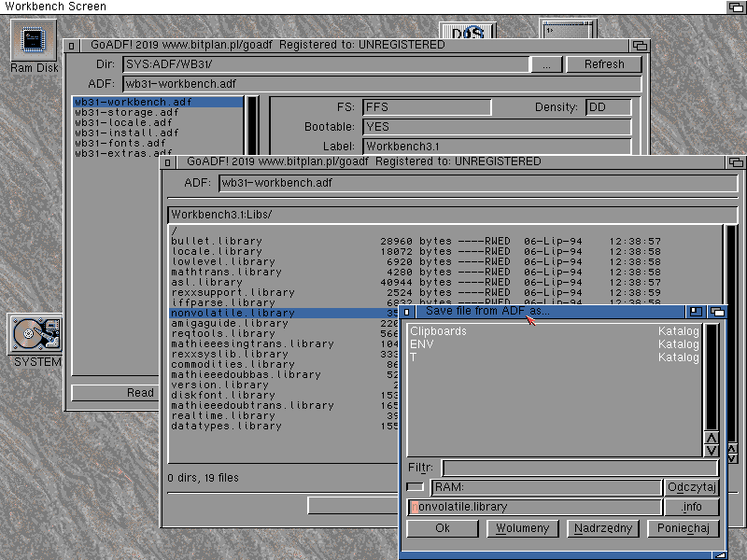Select mathieeedoubbas.library row
This screenshot has height=560, width=747.
(284, 375)
